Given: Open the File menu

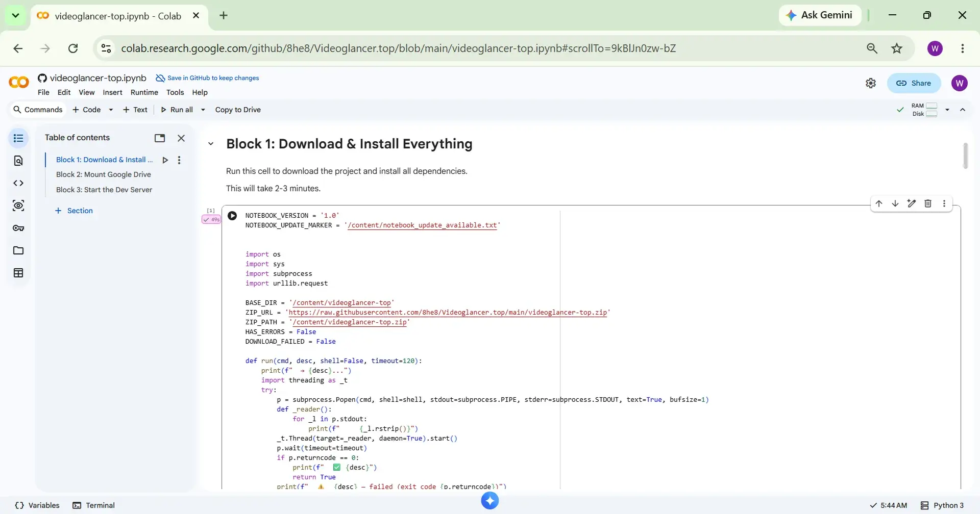Looking at the screenshot, I should [43, 92].
